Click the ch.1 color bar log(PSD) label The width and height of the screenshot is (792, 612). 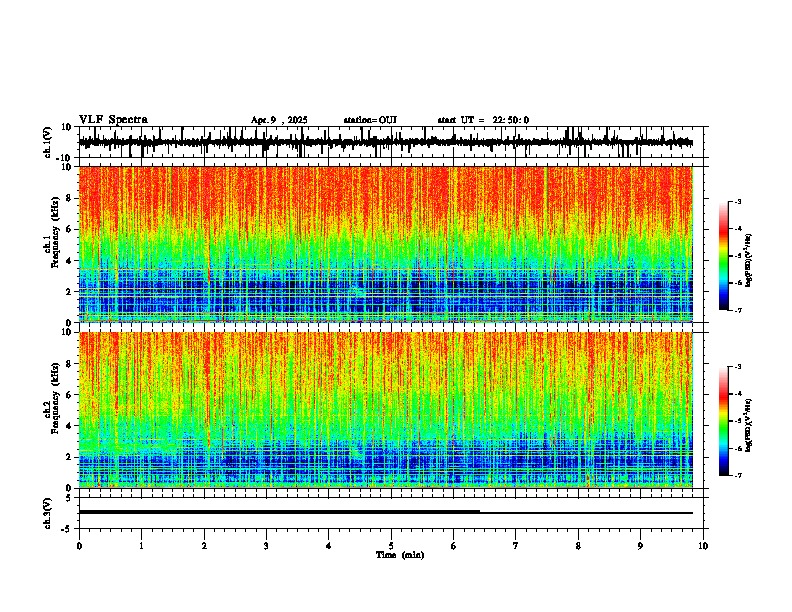point(749,260)
